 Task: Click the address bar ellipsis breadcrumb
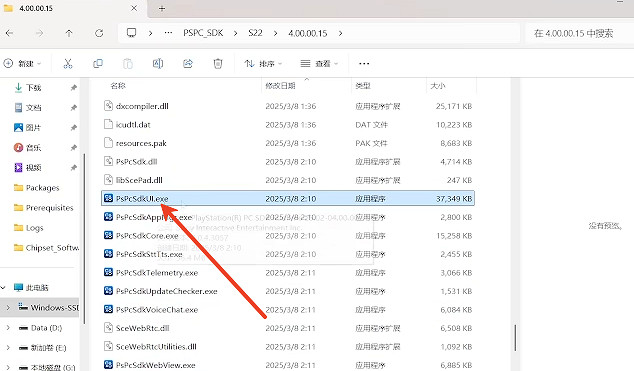(x=169, y=33)
